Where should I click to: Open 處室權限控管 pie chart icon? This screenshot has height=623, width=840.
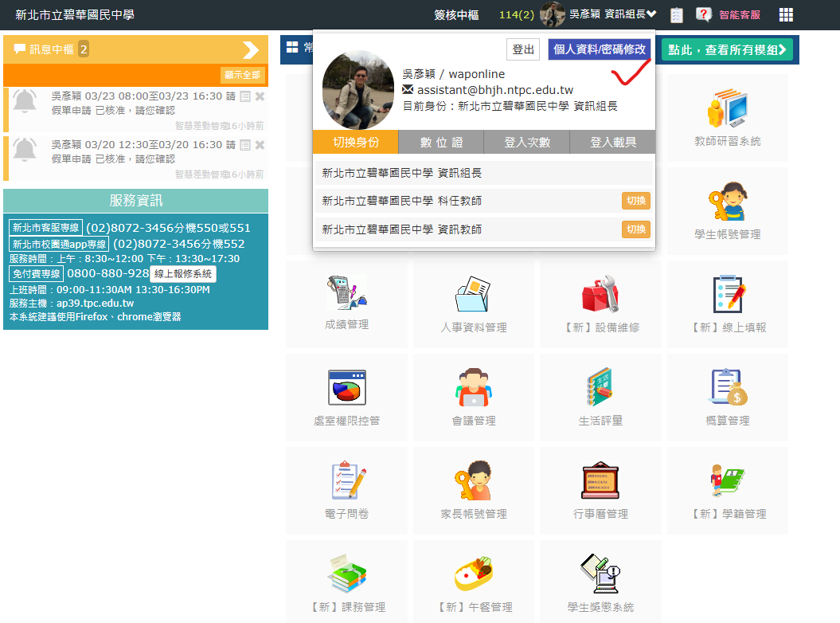346,388
